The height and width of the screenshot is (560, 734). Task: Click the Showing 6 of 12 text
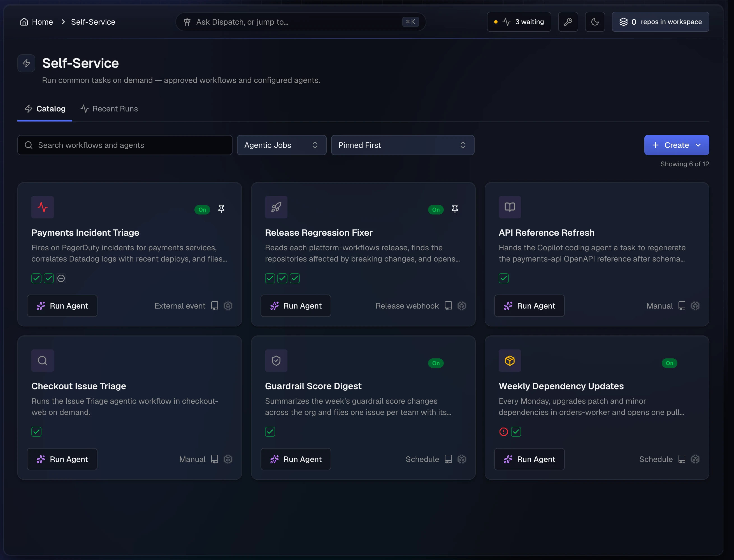tap(685, 164)
